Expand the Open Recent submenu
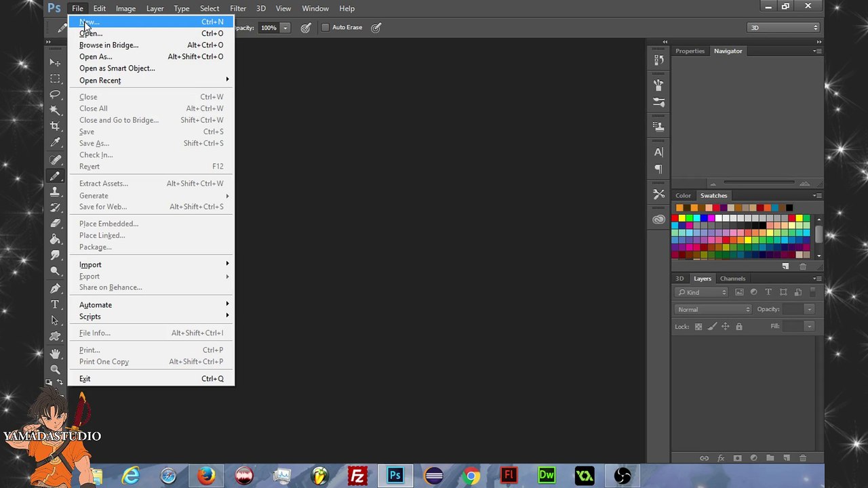The image size is (868, 488). point(151,80)
